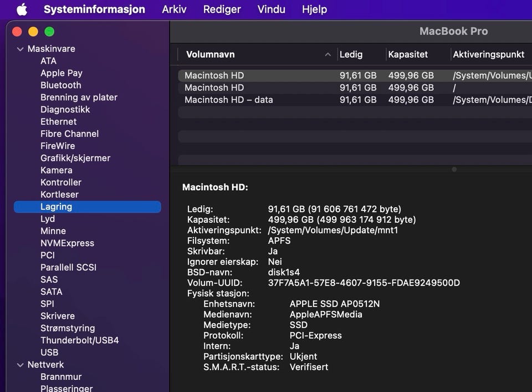Select Thunderbolt/USB4 in the sidebar
The width and height of the screenshot is (532, 392).
tap(79, 340)
